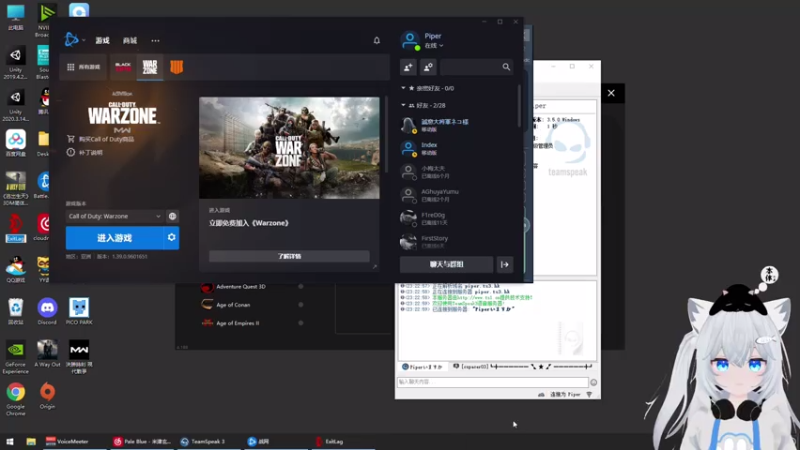Select the Warzone game tab

[150, 67]
